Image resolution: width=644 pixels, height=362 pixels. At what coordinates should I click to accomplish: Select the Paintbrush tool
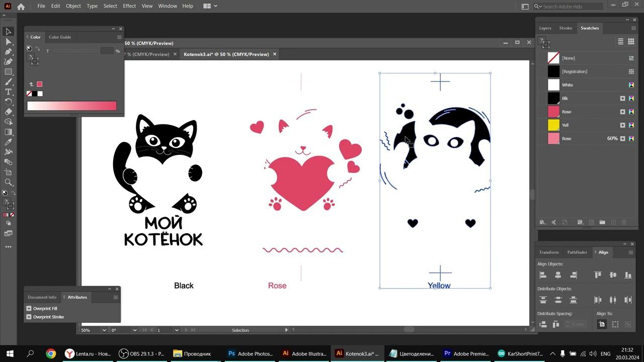coord(9,82)
